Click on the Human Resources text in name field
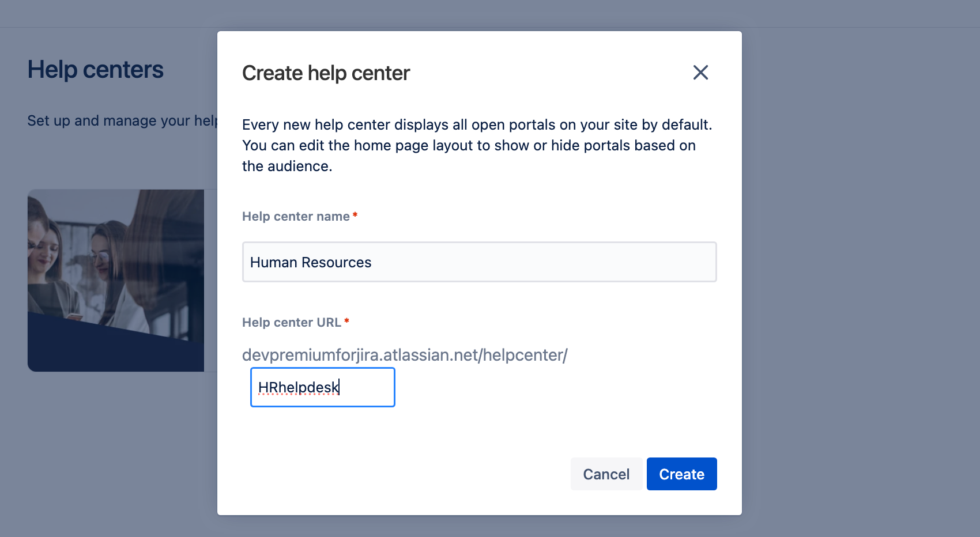980x537 pixels. click(311, 263)
